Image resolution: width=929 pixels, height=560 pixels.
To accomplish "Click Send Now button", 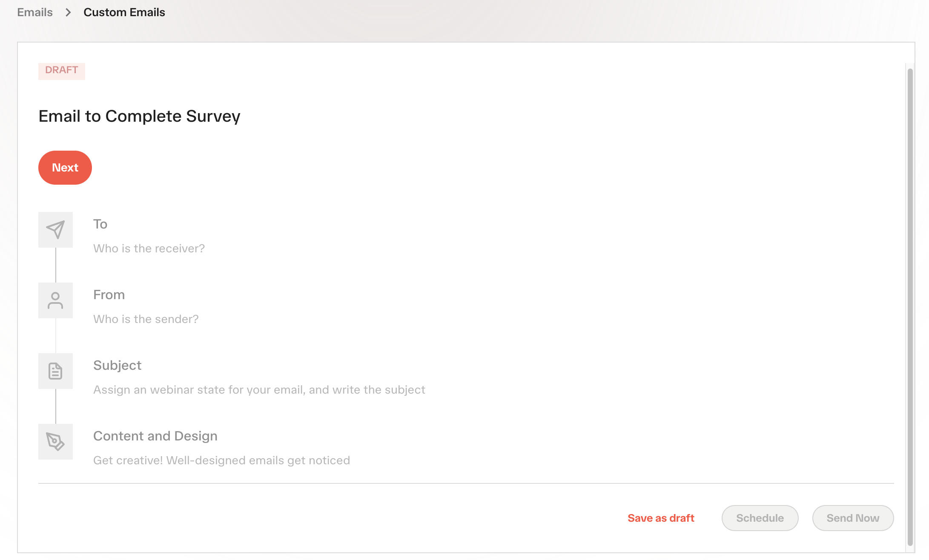I will point(853,518).
